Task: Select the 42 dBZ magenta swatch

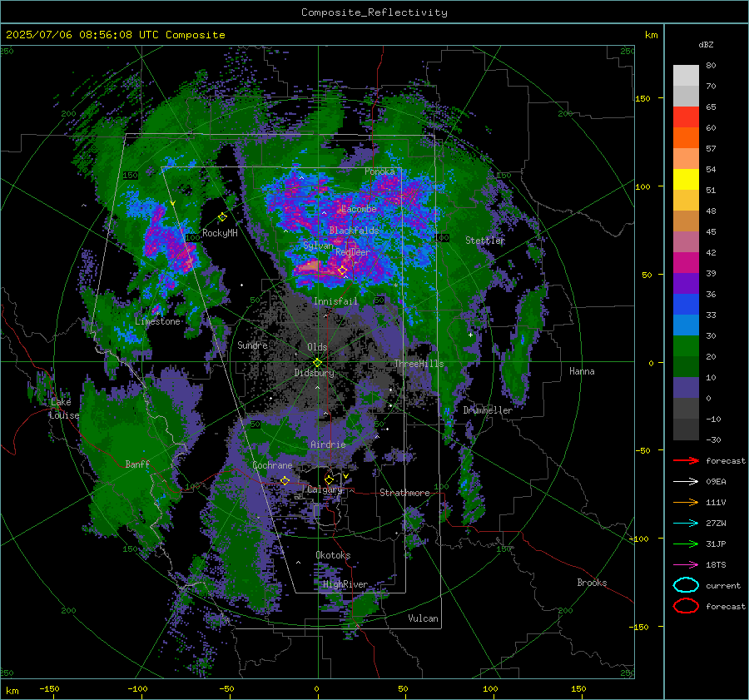Action: point(686,262)
